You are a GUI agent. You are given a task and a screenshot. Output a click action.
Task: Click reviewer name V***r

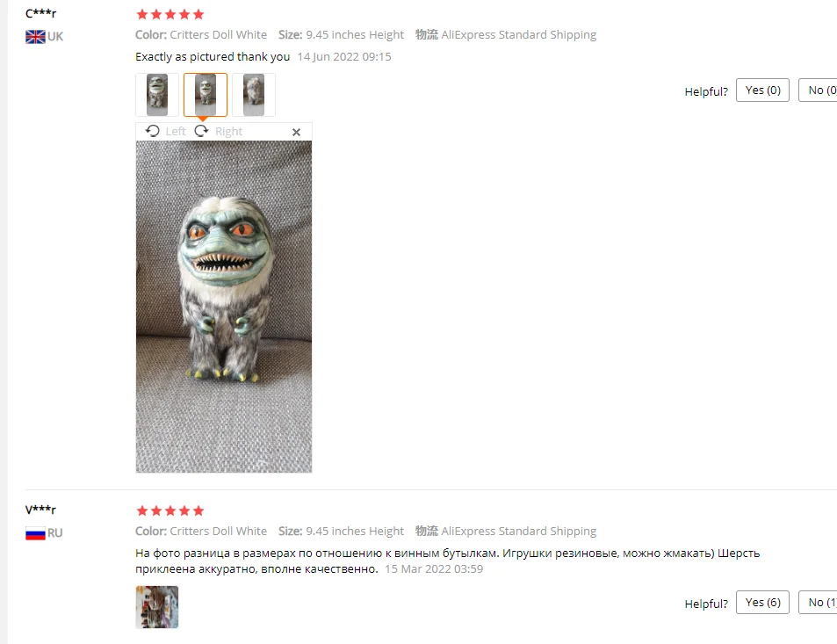(40, 510)
